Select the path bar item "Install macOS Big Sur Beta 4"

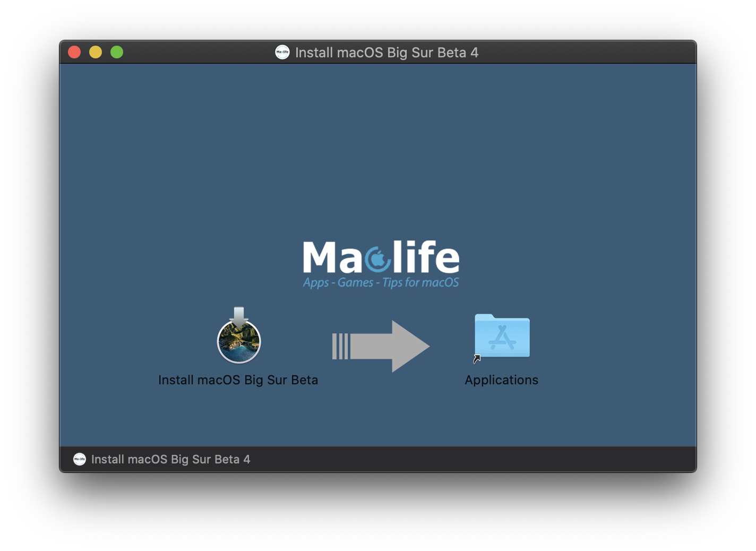[x=170, y=459]
